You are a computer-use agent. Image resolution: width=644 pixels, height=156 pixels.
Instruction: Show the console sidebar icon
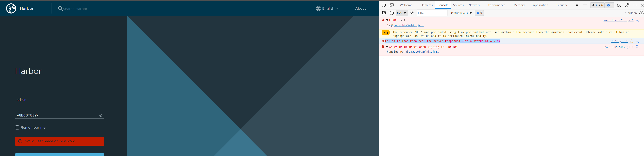(x=383, y=13)
